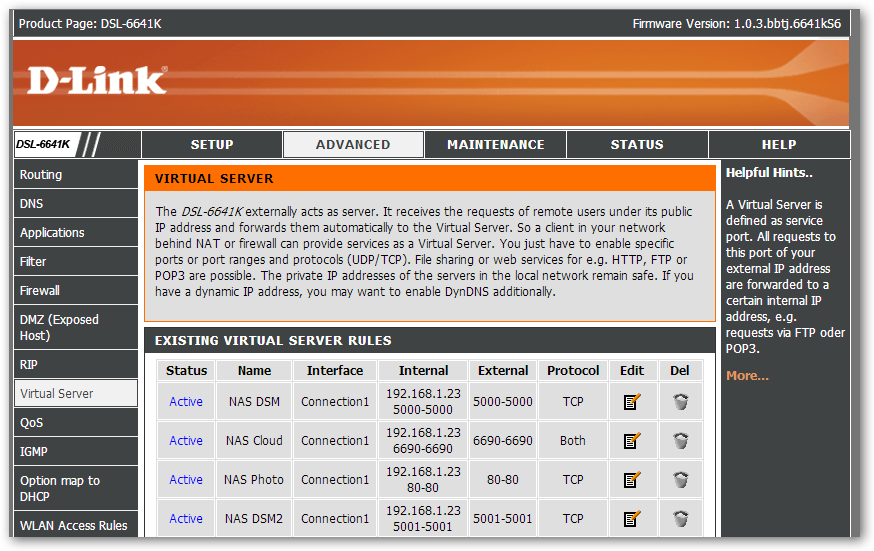The height and width of the screenshot is (551, 874).
Task: Click the NAS Cloud name cell
Action: (254, 441)
